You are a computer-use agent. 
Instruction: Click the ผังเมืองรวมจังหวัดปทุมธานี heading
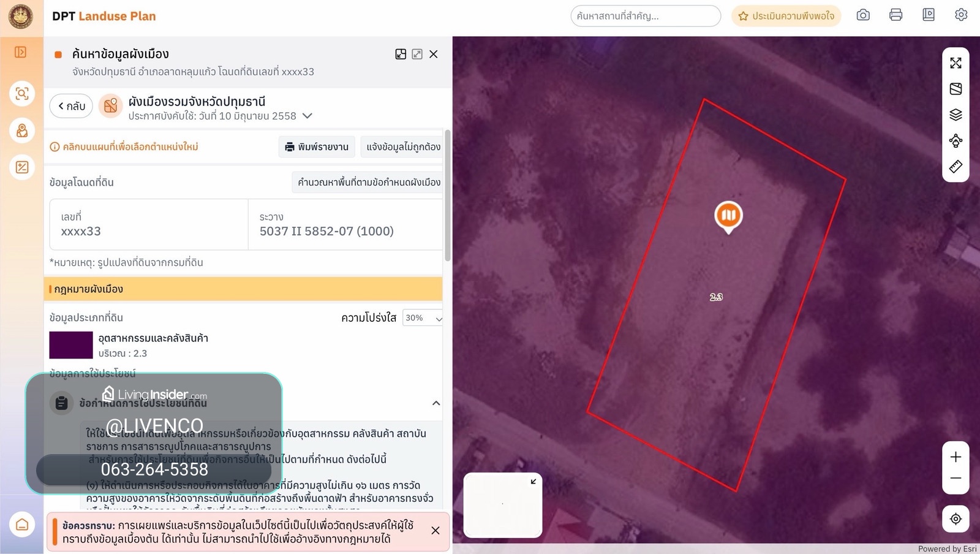[x=197, y=101]
